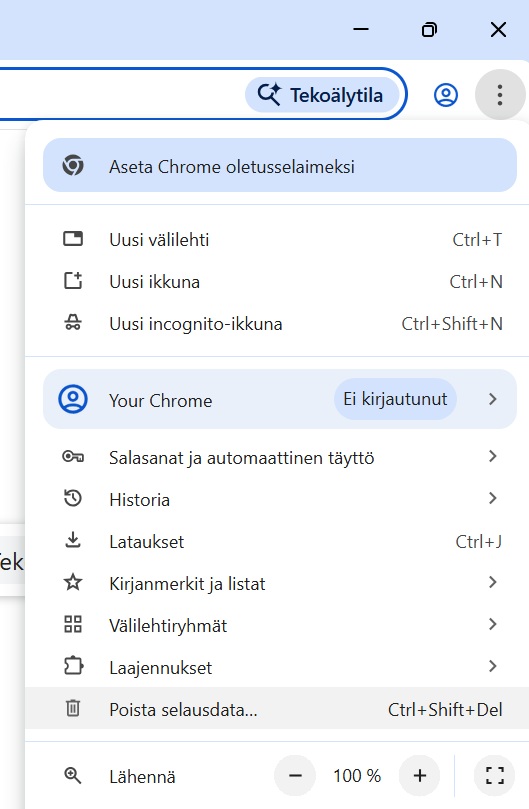Expand the Your Chrome submenu arrow
Image resolution: width=529 pixels, height=809 pixels.
[x=492, y=399]
